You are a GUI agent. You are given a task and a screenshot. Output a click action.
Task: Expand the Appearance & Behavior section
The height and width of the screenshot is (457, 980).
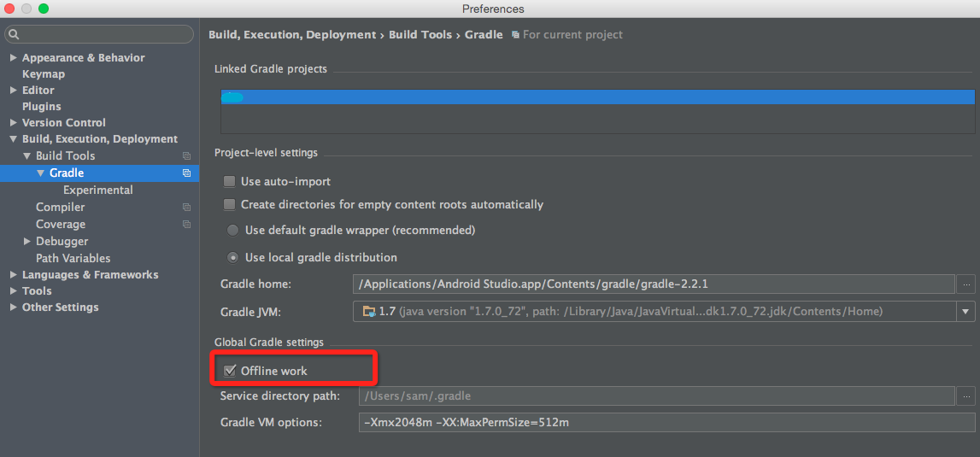click(13, 58)
